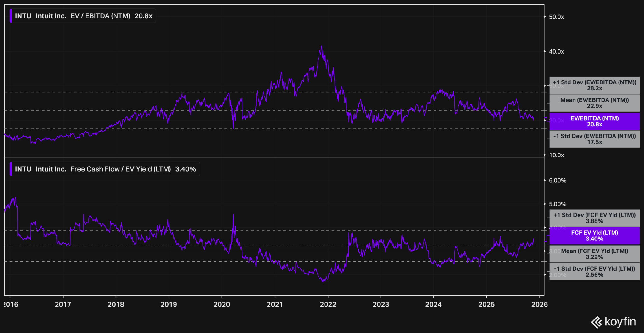Click the 2025 tick on the time axis
Image resolution: width=644 pixels, height=333 pixels.
click(x=486, y=304)
